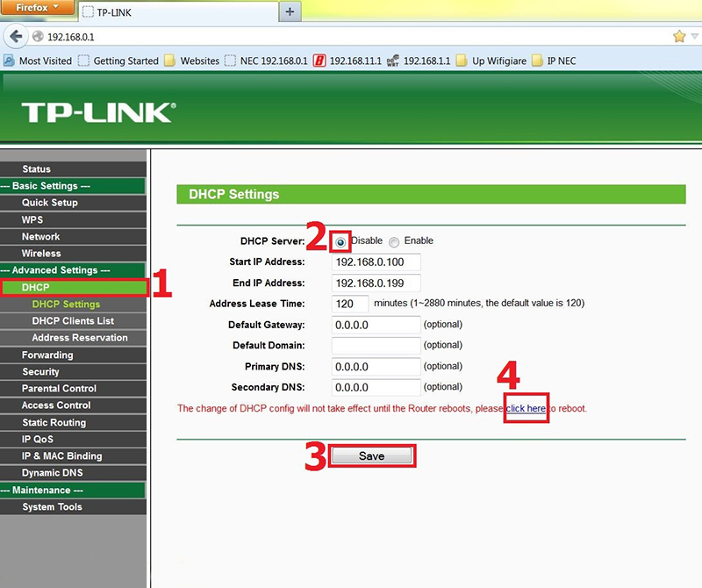Select the Disable DHCP Server radio button
The height and width of the screenshot is (588, 702).
coord(340,242)
